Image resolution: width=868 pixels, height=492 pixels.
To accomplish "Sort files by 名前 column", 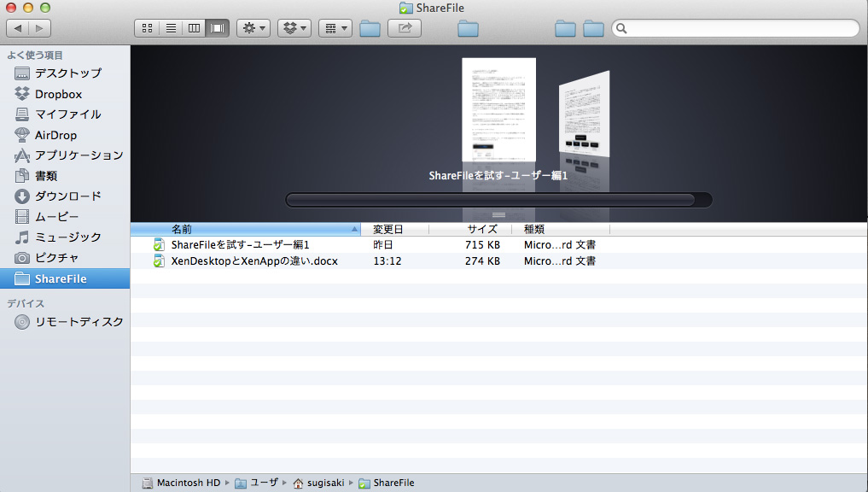I will (x=245, y=229).
